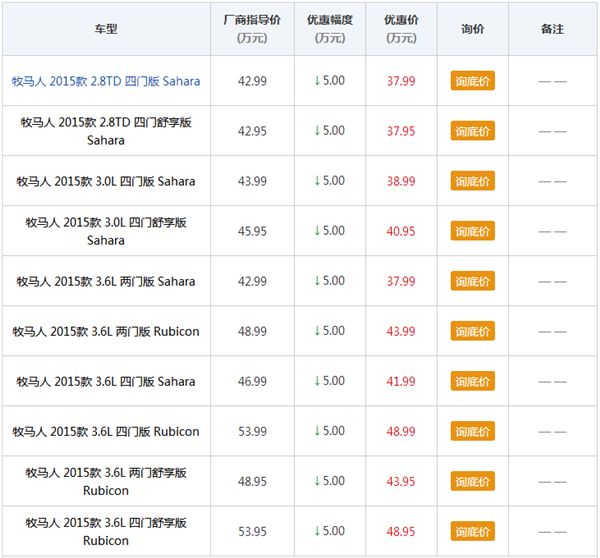The width and height of the screenshot is (600, 558).
Task: Select model 牧马人 2015款 3.6L 四门版 Rubicon
Action: (106, 432)
